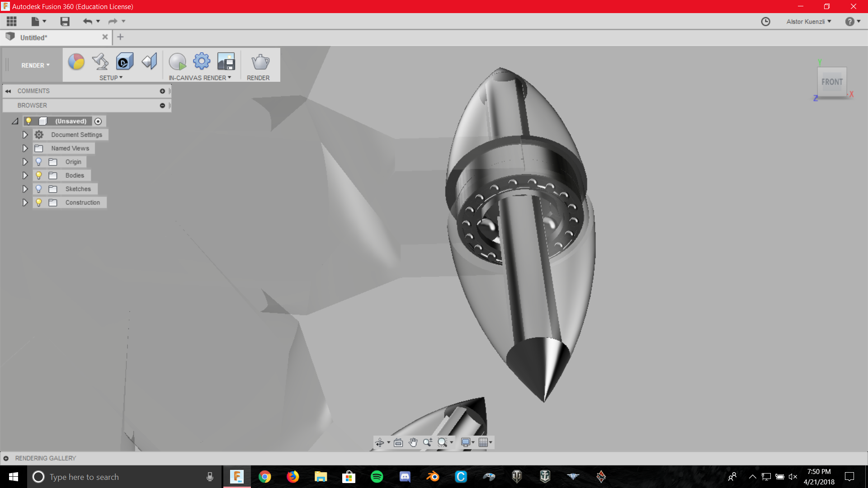
Task: Open In-Canvas Render Settings gear
Action: (x=202, y=61)
